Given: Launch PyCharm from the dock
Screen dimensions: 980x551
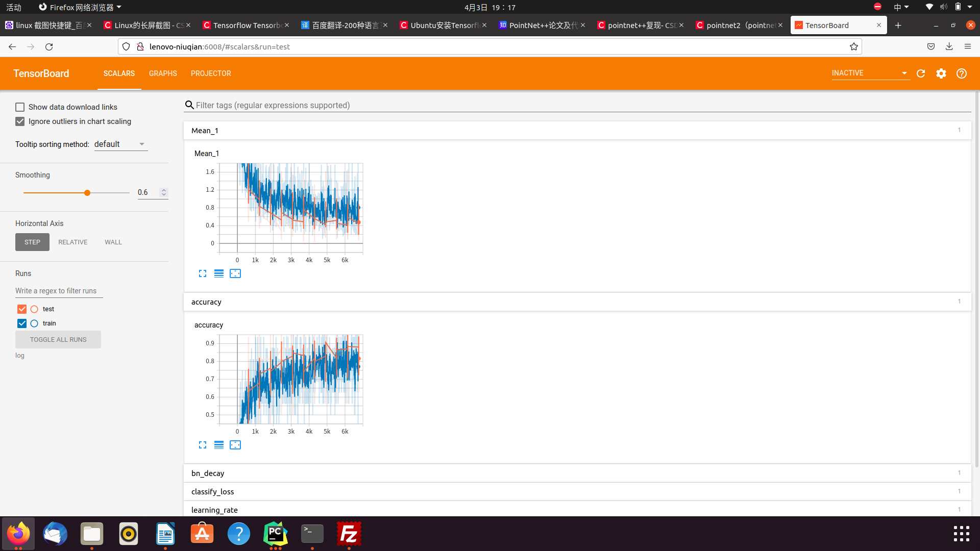Looking at the screenshot, I should coord(276,534).
